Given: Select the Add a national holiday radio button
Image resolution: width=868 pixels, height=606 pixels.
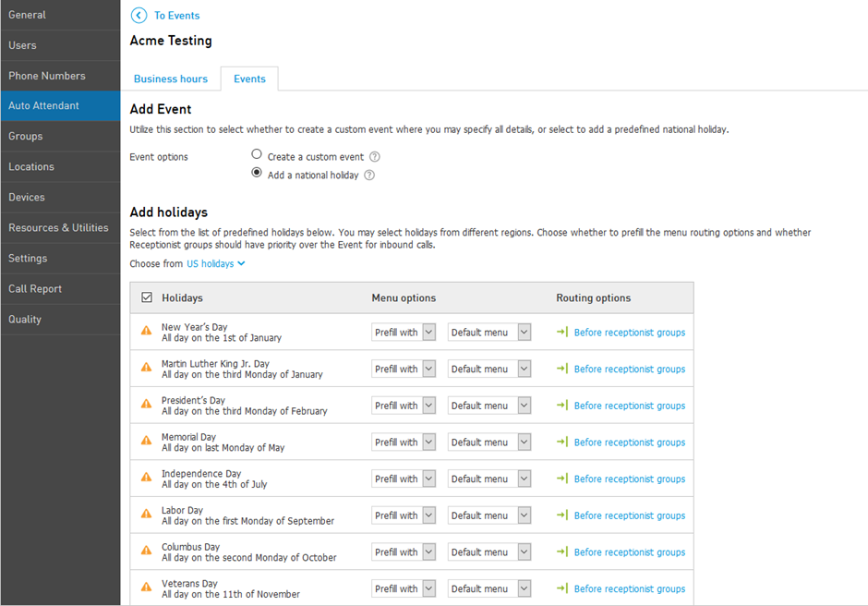Looking at the screenshot, I should point(257,172).
